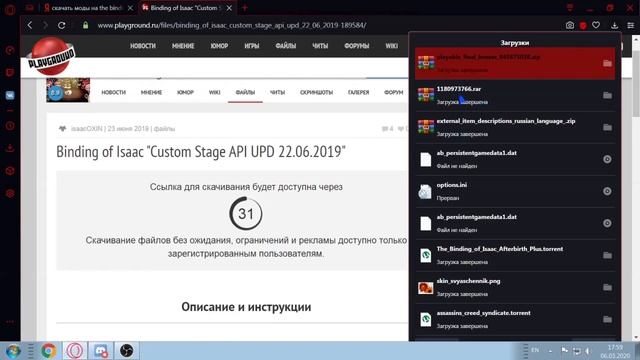Show highlighted red zip download in folder
The image size is (640, 360).
607,63
